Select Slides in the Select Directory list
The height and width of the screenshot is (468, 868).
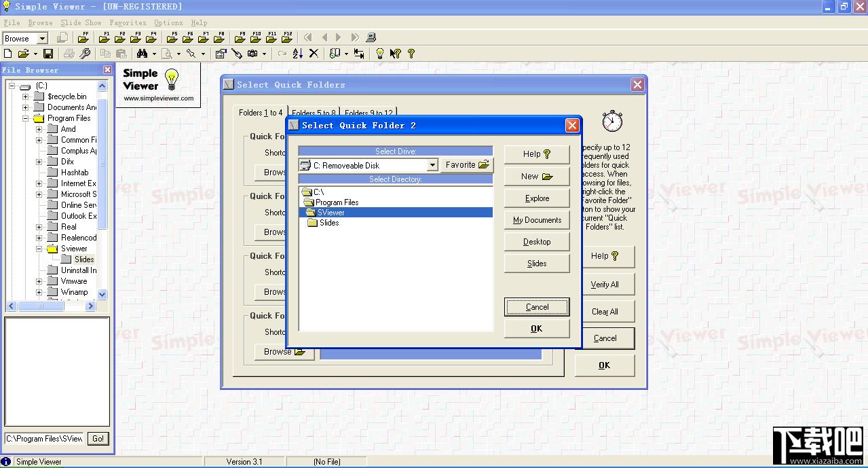click(329, 223)
